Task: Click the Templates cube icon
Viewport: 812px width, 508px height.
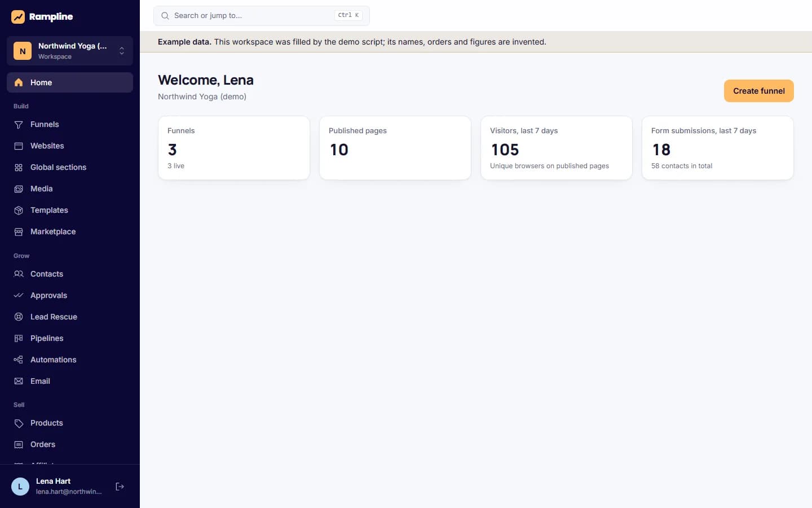Action: 19,210
